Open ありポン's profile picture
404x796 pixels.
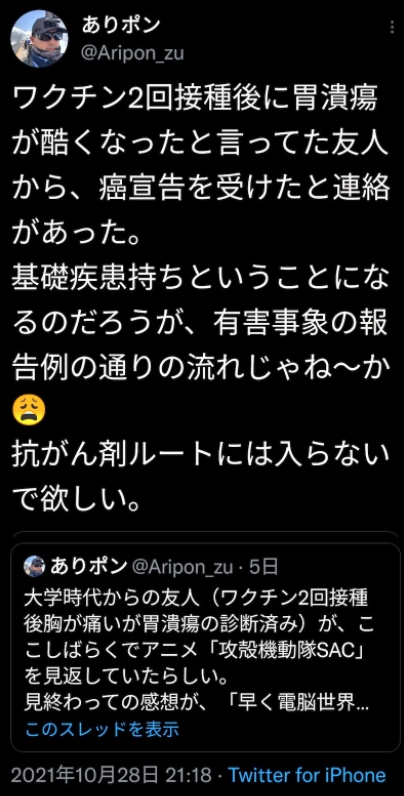pos(39,39)
